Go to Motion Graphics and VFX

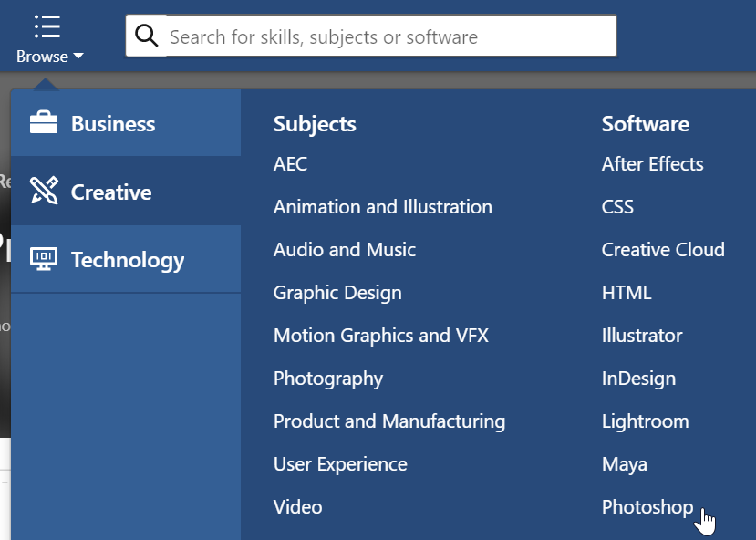(x=380, y=336)
